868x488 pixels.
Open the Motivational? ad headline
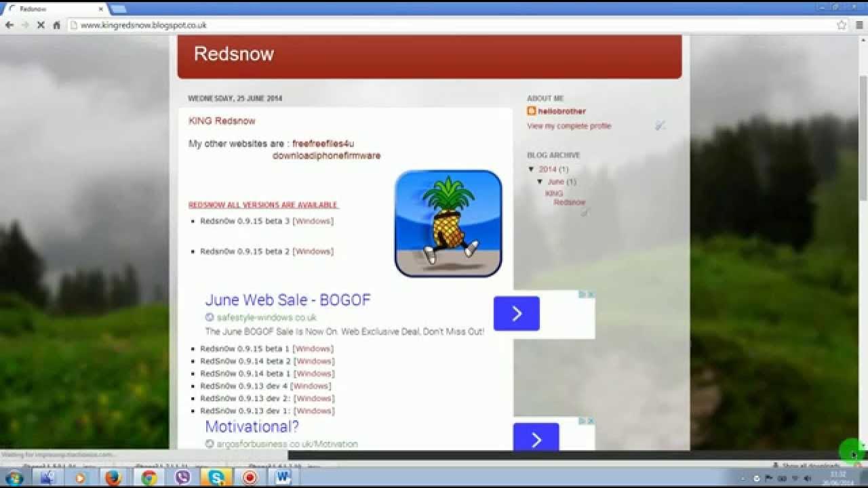252,427
